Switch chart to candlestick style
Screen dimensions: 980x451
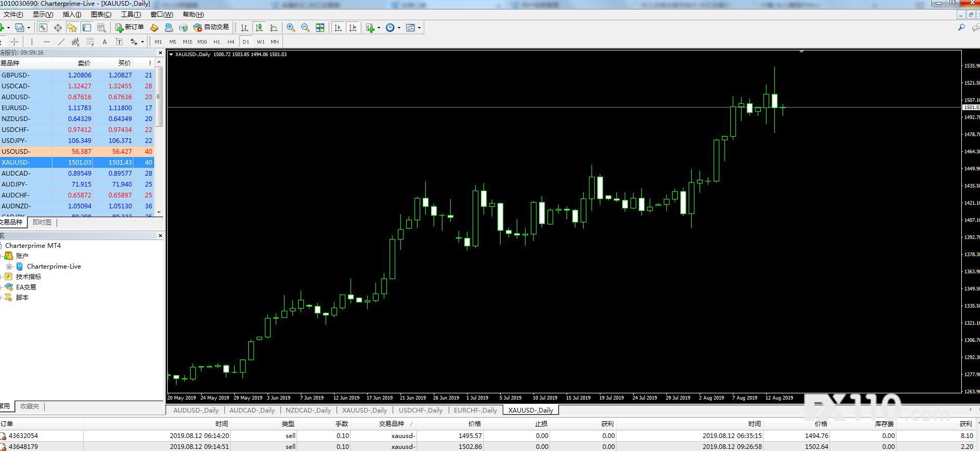click(x=259, y=28)
